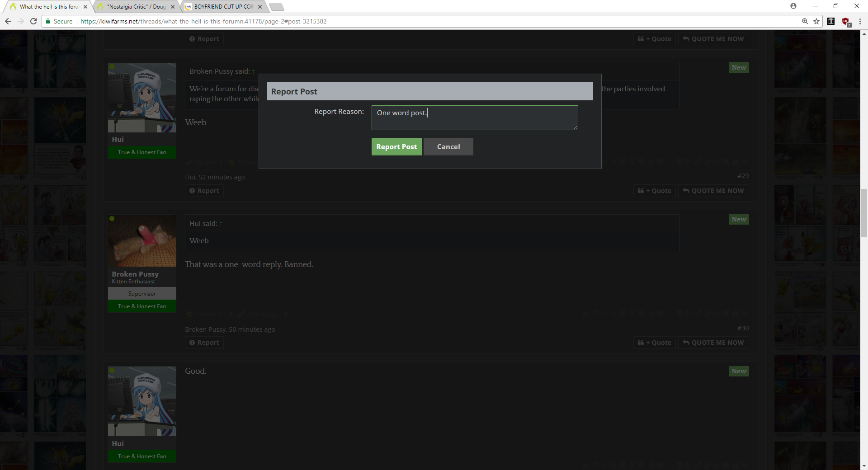Cancel the Report Post dialog
This screenshot has width=868, height=470.
[x=448, y=147]
